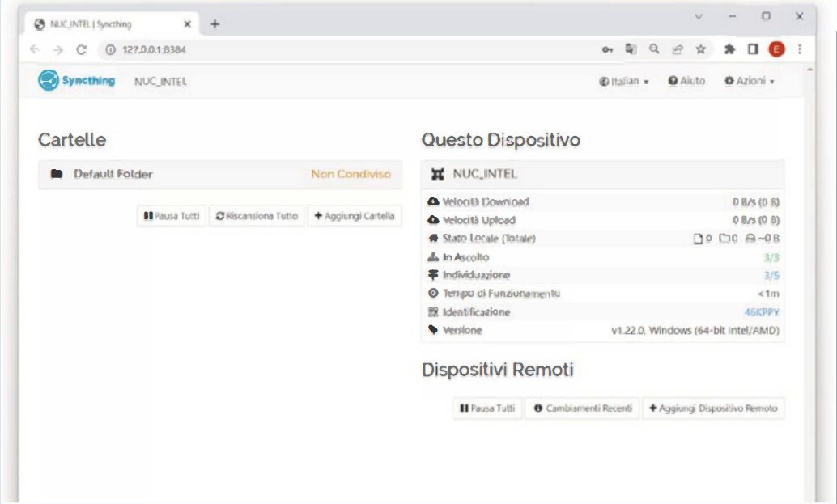
Task: Show device ID 46KPPY
Action: [x=762, y=312]
